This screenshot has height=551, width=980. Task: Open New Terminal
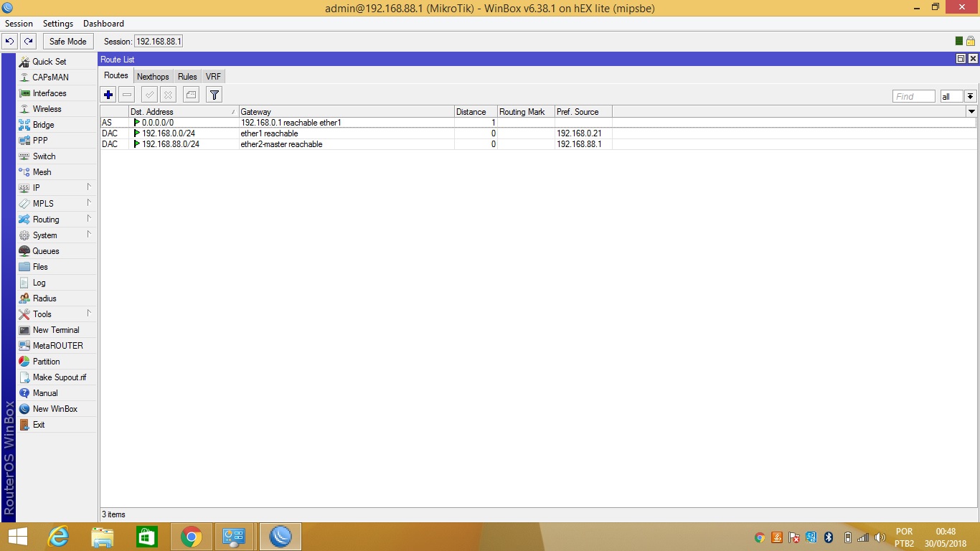pos(56,330)
